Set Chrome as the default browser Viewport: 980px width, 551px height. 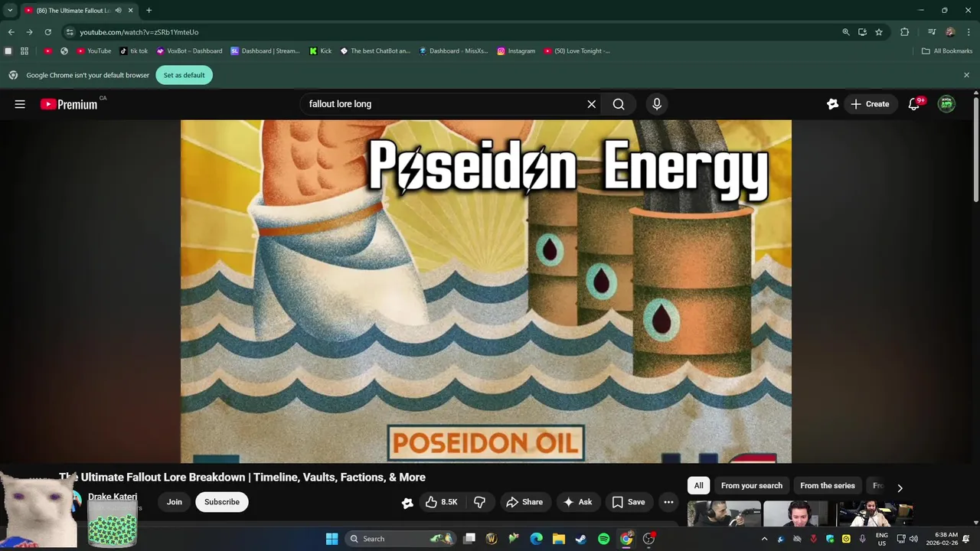[x=184, y=75]
